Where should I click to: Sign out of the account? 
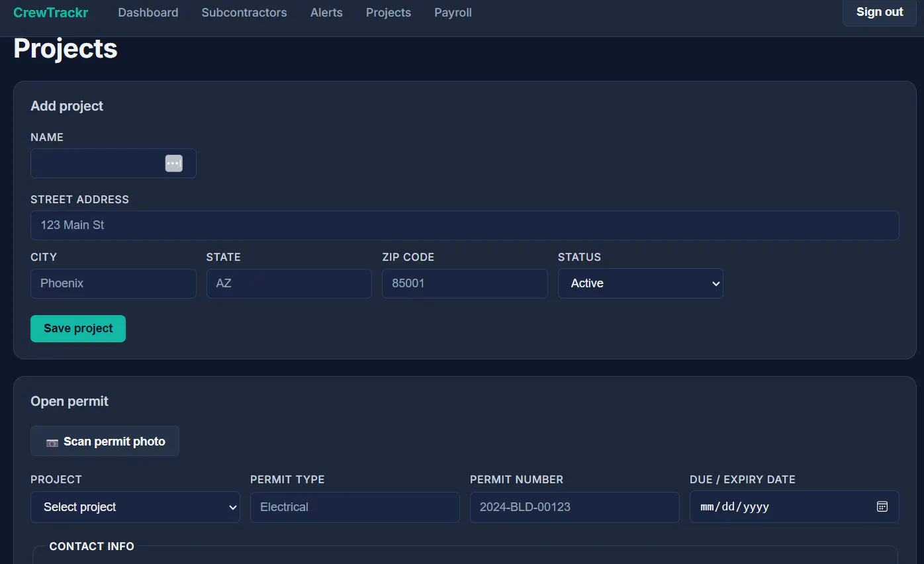coord(879,12)
